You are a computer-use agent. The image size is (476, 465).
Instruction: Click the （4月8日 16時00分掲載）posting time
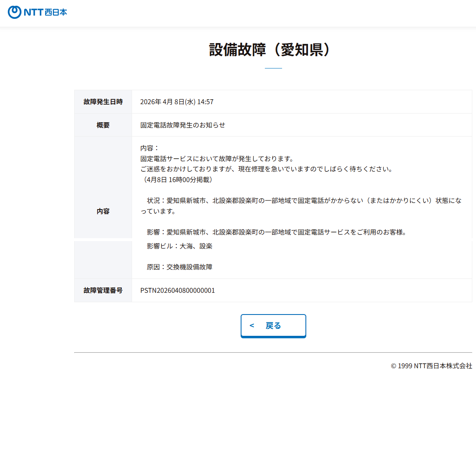[x=177, y=180]
